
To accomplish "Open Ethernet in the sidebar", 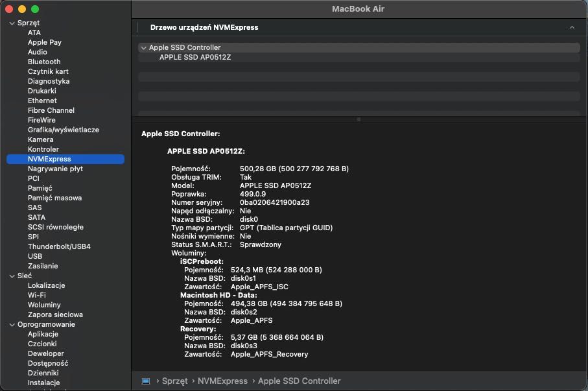I will click(42, 101).
